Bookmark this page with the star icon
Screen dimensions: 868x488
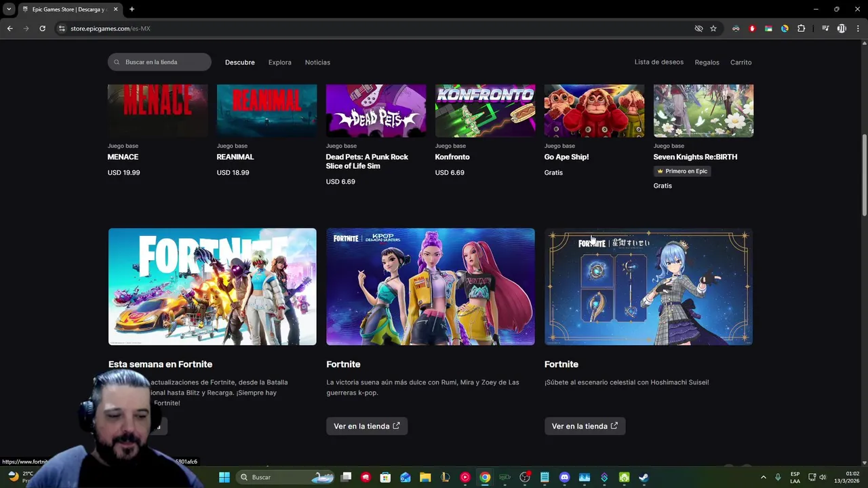pyautogui.click(x=713, y=28)
